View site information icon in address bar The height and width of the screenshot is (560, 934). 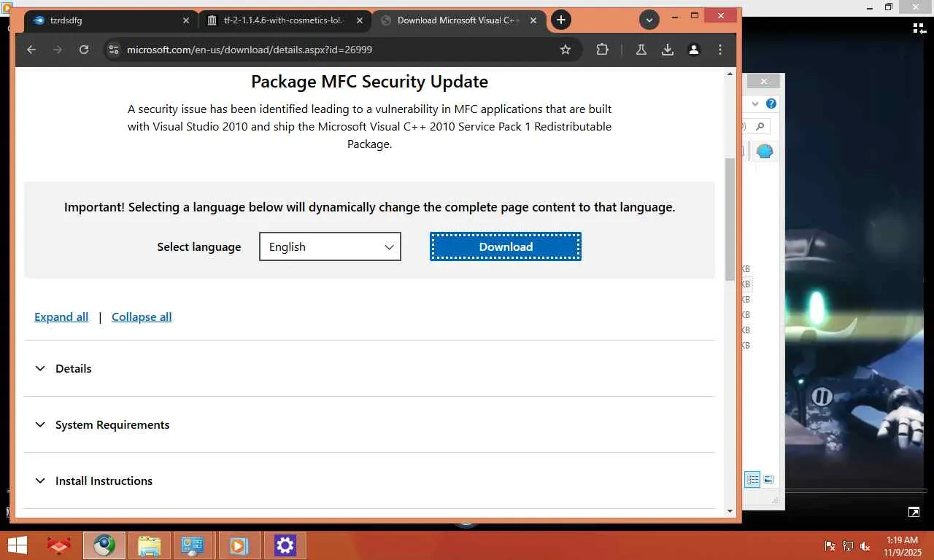113,50
